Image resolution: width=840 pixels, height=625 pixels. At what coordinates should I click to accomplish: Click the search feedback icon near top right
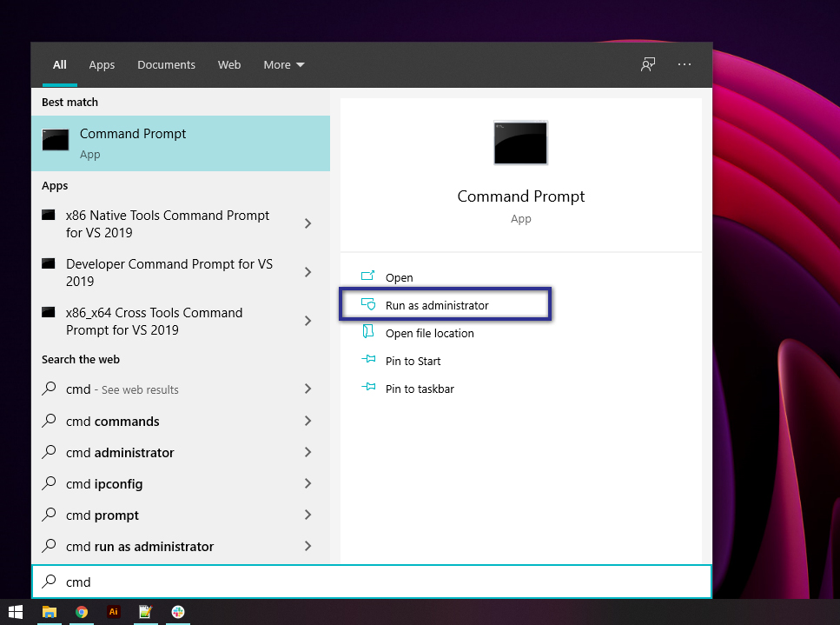point(648,64)
